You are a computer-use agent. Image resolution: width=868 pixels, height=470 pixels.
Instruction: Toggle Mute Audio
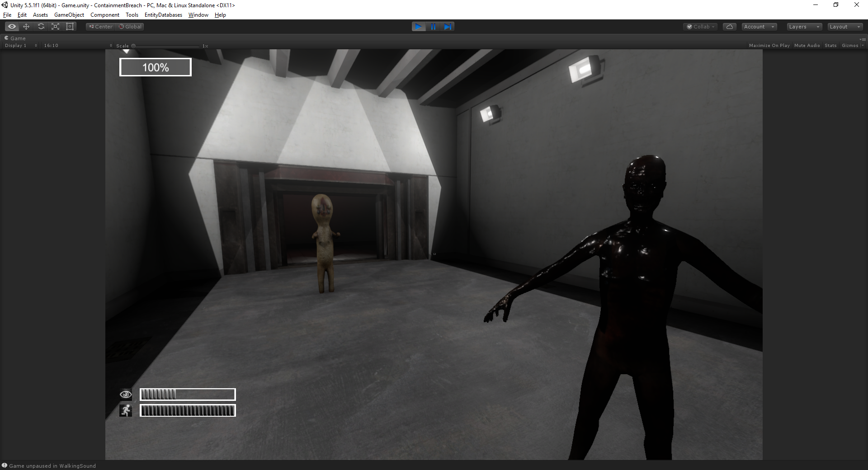tap(807, 46)
